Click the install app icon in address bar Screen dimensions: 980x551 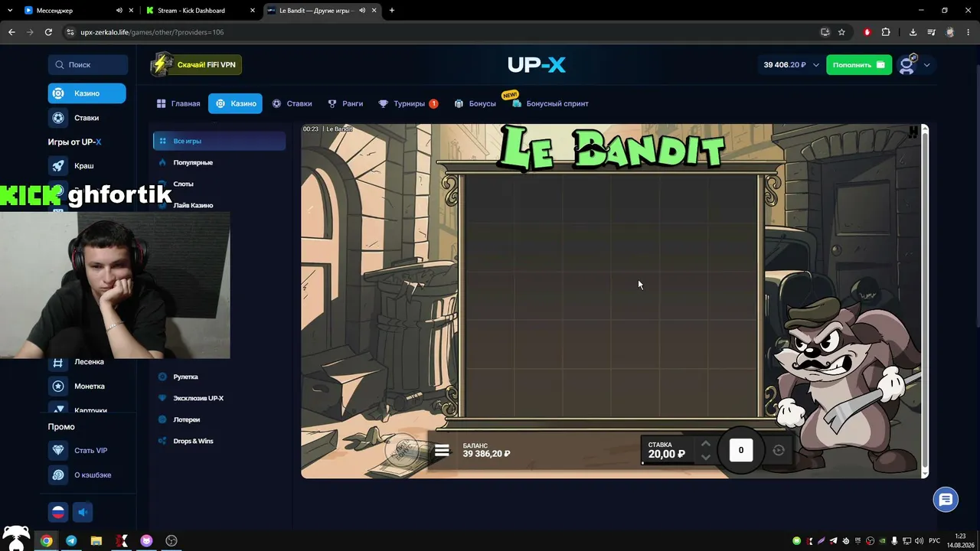pyautogui.click(x=825, y=32)
